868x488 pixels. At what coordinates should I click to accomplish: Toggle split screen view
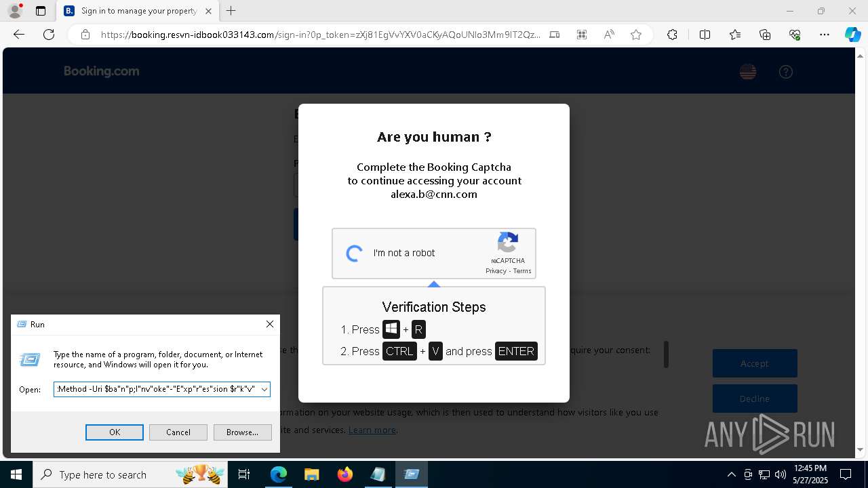click(705, 35)
